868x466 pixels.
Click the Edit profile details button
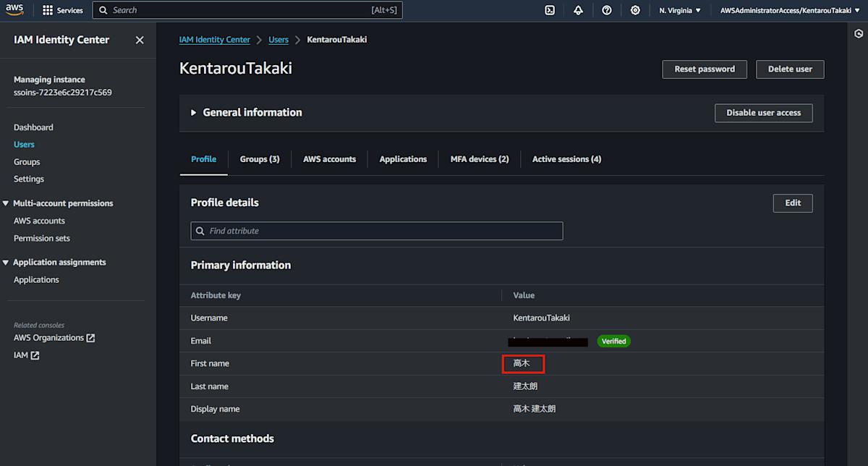click(793, 203)
